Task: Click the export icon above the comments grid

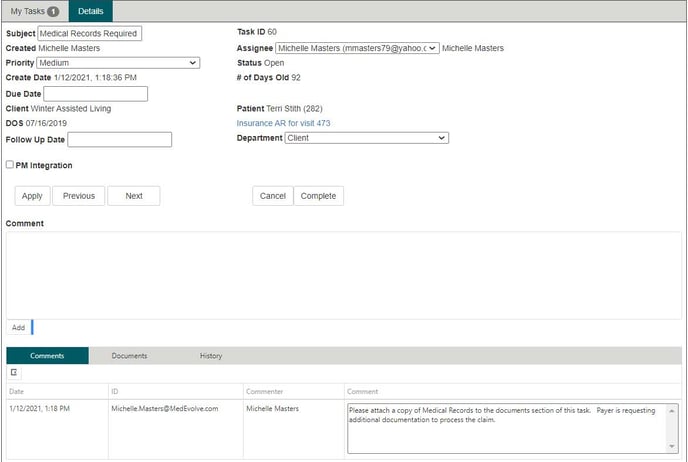Action: coord(15,372)
